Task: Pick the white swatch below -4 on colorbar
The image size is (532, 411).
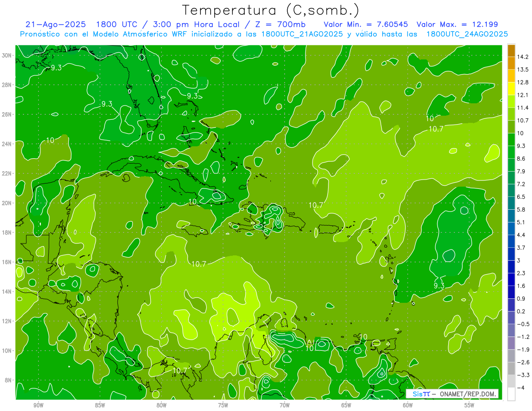Action: (x=511, y=394)
